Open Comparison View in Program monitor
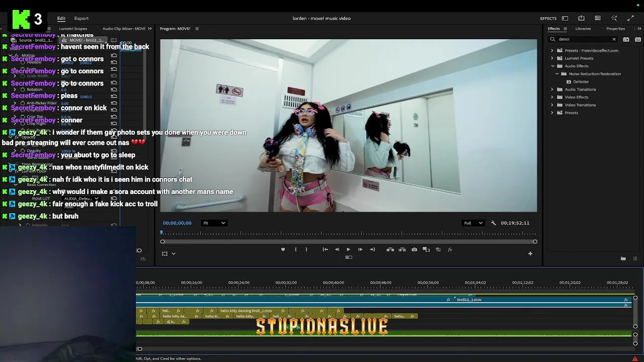 point(426,249)
